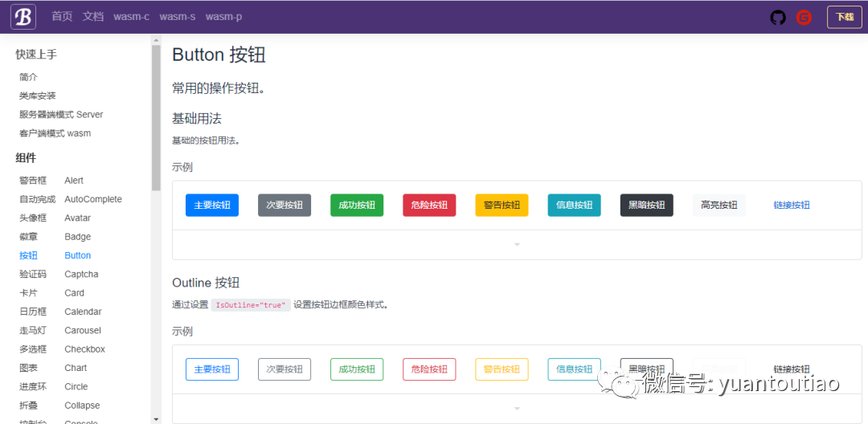Open the wasm-p nav link
Screen dimensions: 868x424
click(223, 17)
